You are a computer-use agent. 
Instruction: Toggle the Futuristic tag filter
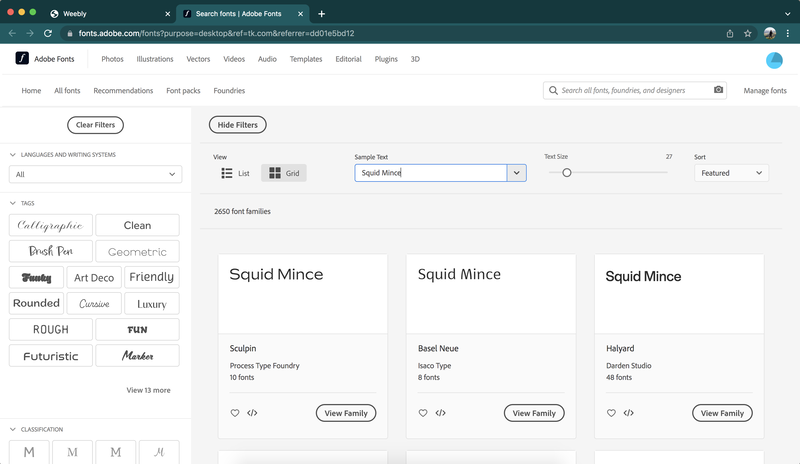(x=51, y=355)
